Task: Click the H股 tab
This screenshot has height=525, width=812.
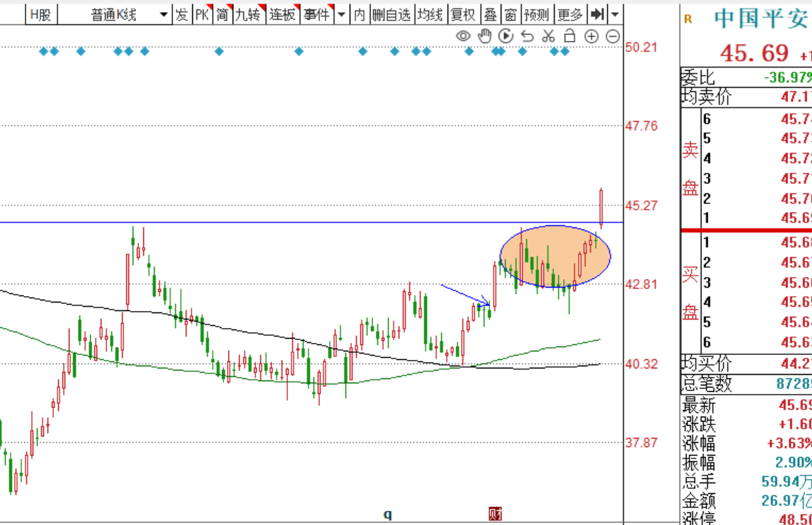Action: [x=41, y=14]
